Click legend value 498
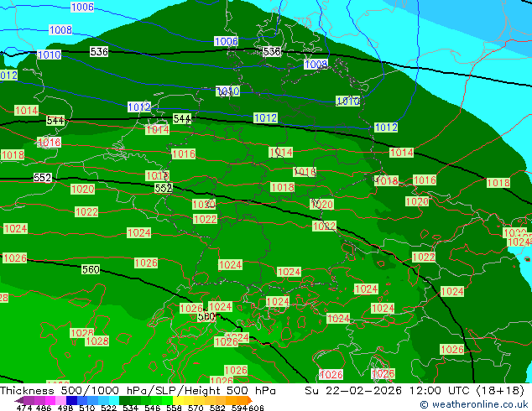 (65, 408)
